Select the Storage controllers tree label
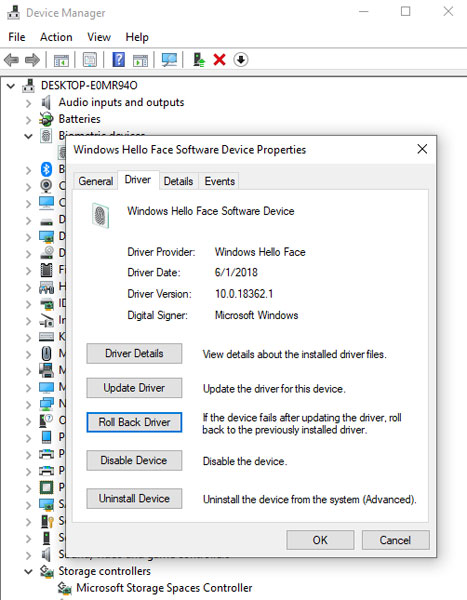Screen dimensions: 467x600 coord(105,571)
